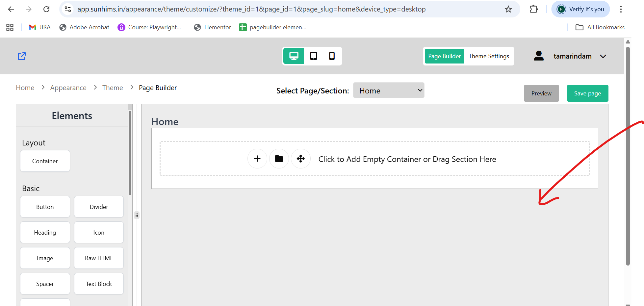The height and width of the screenshot is (306, 644).
Task: Click the browser address bar URL
Action: pos(251,9)
